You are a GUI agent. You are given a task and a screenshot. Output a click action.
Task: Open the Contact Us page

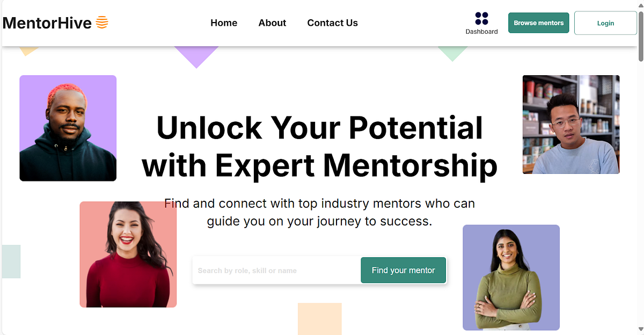point(332,23)
